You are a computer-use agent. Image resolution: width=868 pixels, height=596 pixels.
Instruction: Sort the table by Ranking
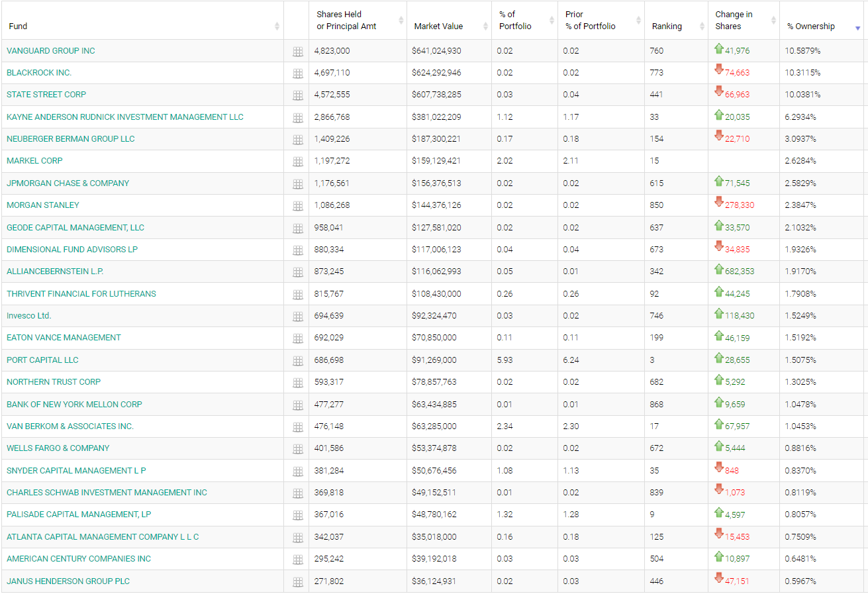pos(676,21)
